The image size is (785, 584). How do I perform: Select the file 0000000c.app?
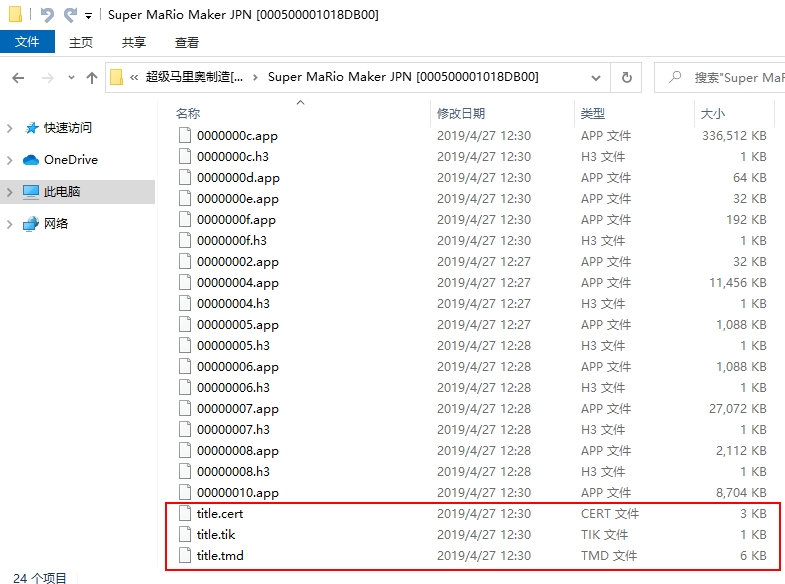click(237, 136)
